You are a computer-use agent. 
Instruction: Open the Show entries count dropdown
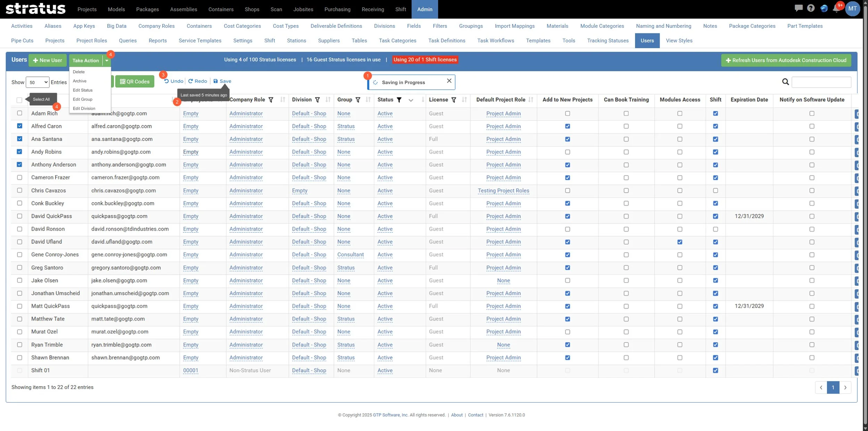pyautogui.click(x=37, y=82)
